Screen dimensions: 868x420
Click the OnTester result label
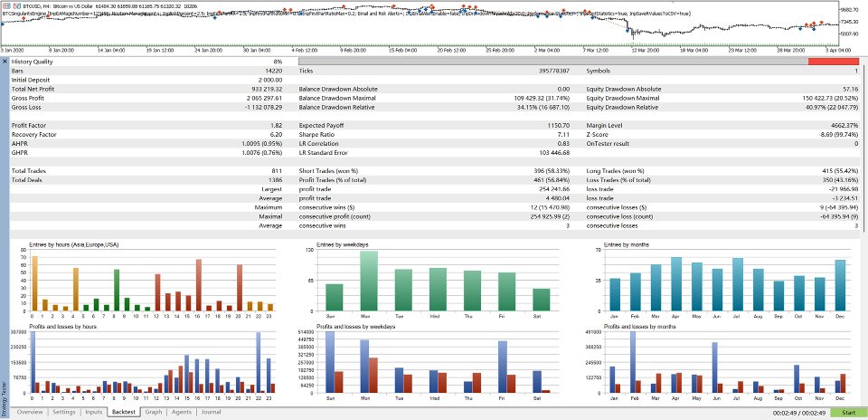tap(605, 144)
